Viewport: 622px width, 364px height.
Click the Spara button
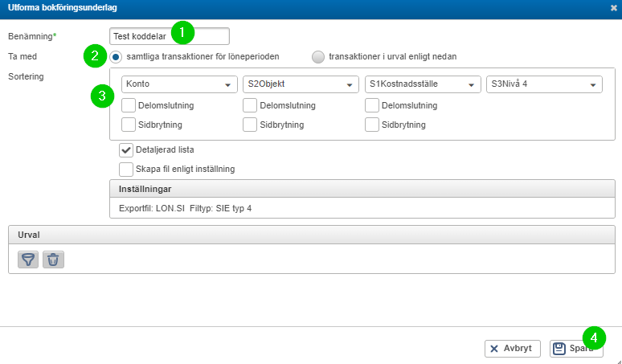click(576, 349)
